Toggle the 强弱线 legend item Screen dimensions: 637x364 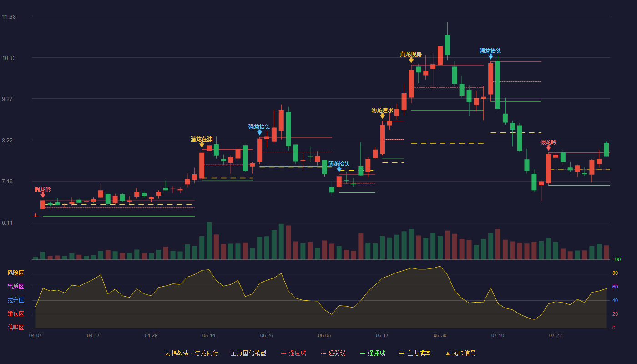coord(333,353)
